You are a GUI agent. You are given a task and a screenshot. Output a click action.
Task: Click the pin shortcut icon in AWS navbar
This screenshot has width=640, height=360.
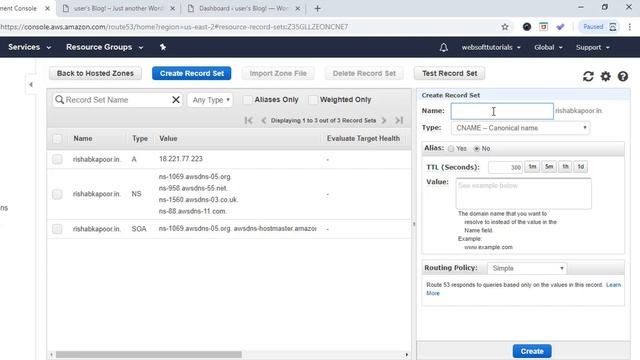click(162, 47)
